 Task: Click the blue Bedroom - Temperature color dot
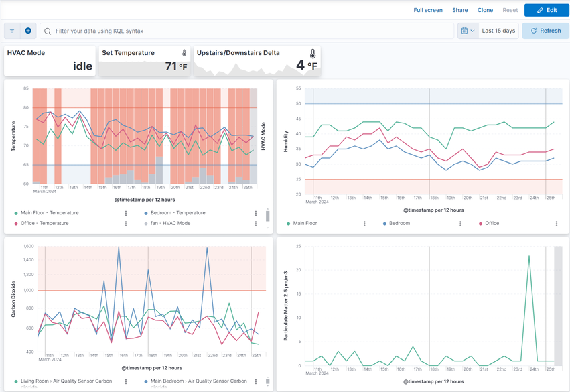coord(146,213)
